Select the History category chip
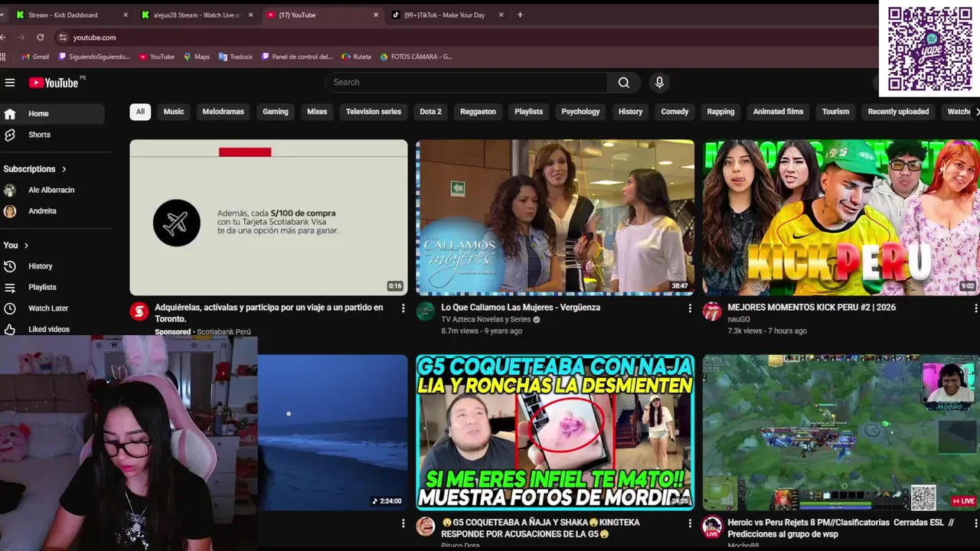 (630, 112)
